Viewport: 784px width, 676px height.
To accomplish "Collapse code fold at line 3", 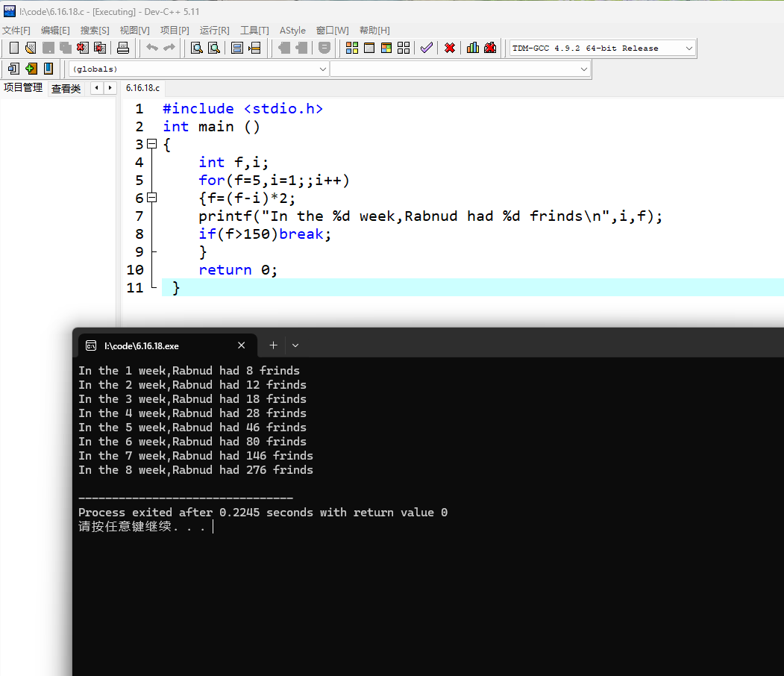I will pyautogui.click(x=152, y=145).
